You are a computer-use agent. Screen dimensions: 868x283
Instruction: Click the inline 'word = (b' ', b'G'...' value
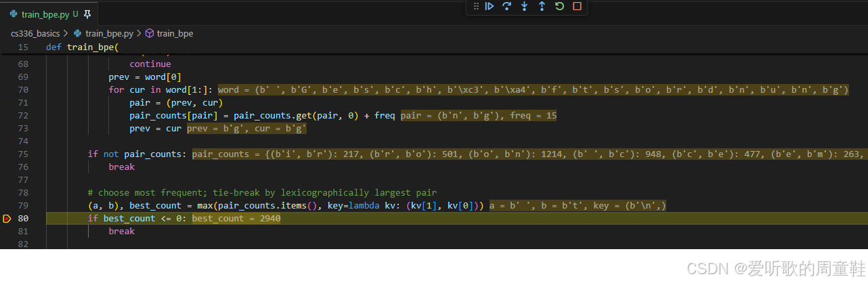(x=533, y=90)
